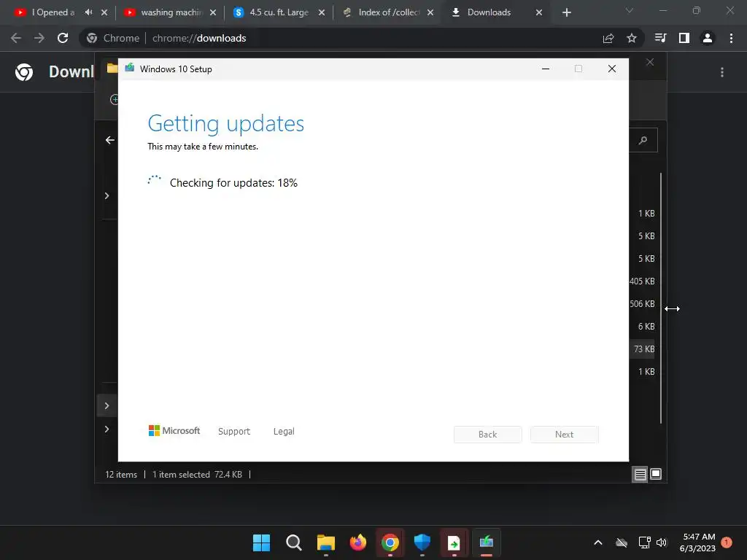Open the Chrome three-dot menu
Viewport: 747px width, 560px height.
coord(731,38)
